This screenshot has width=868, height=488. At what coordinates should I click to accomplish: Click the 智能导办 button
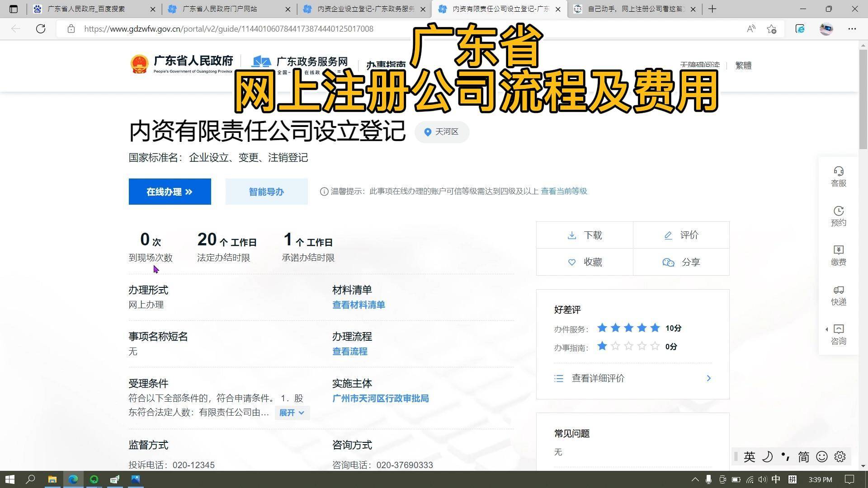pyautogui.click(x=266, y=192)
